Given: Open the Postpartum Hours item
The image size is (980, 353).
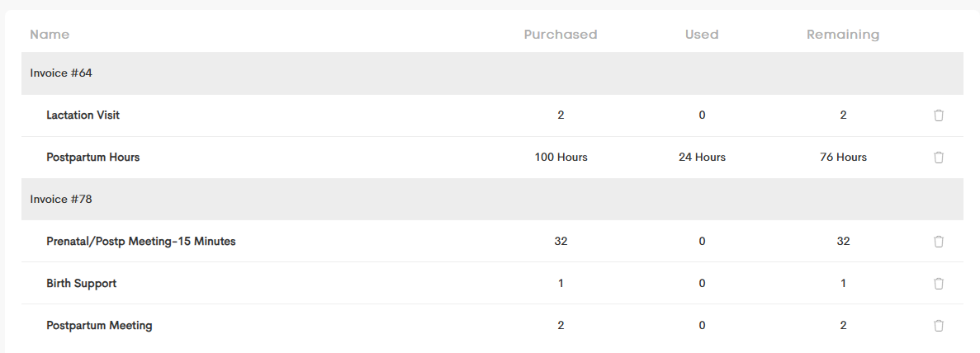Looking at the screenshot, I should click(x=93, y=158).
